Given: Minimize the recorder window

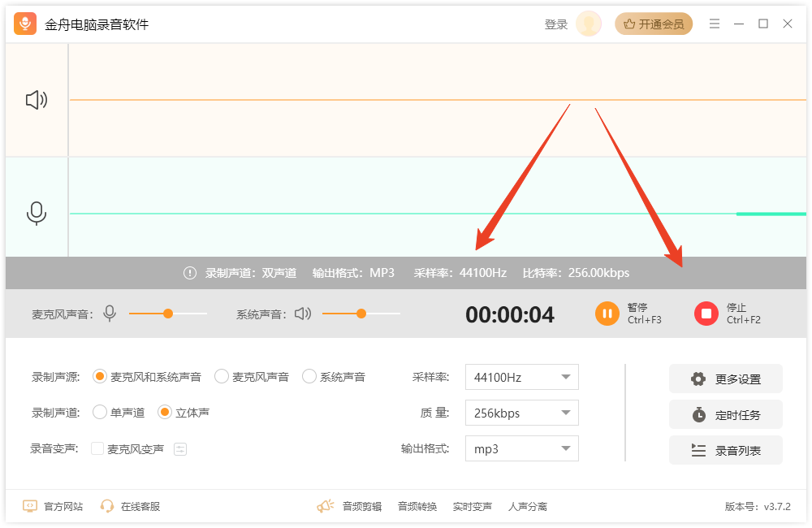Looking at the screenshot, I should (739, 24).
